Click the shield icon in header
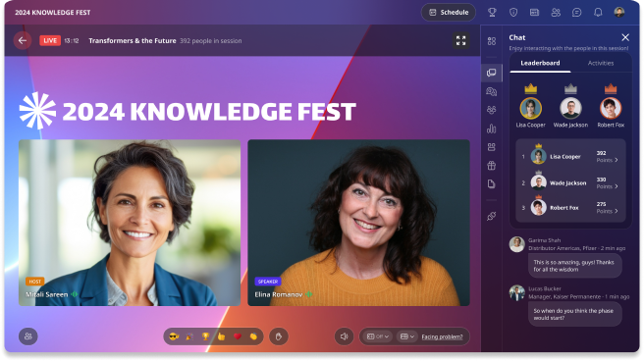The height and width of the screenshot is (361, 644). coord(513,13)
